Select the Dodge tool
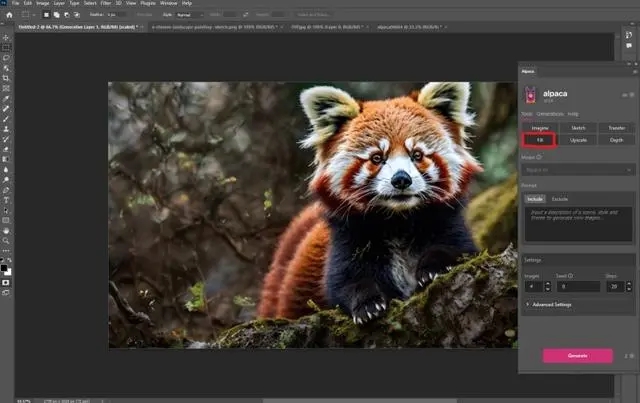640x403 pixels. (6, 180)
